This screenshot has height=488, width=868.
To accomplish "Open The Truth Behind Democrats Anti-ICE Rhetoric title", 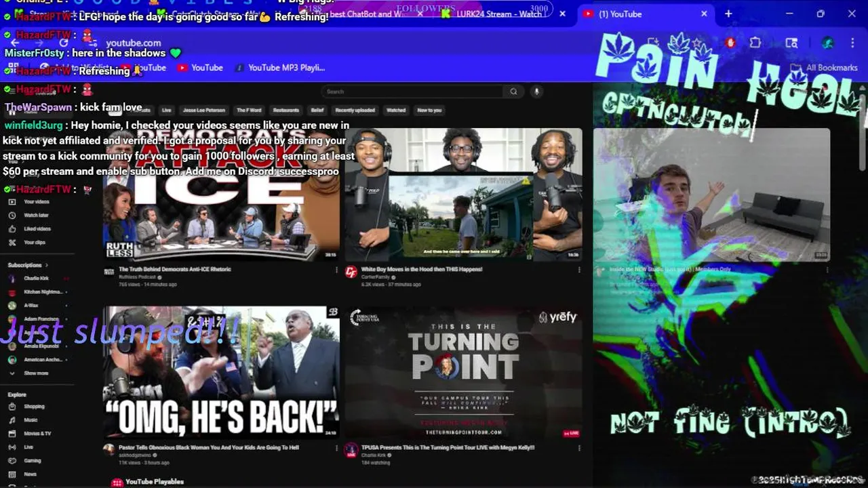I will click(x=175, y=269).
